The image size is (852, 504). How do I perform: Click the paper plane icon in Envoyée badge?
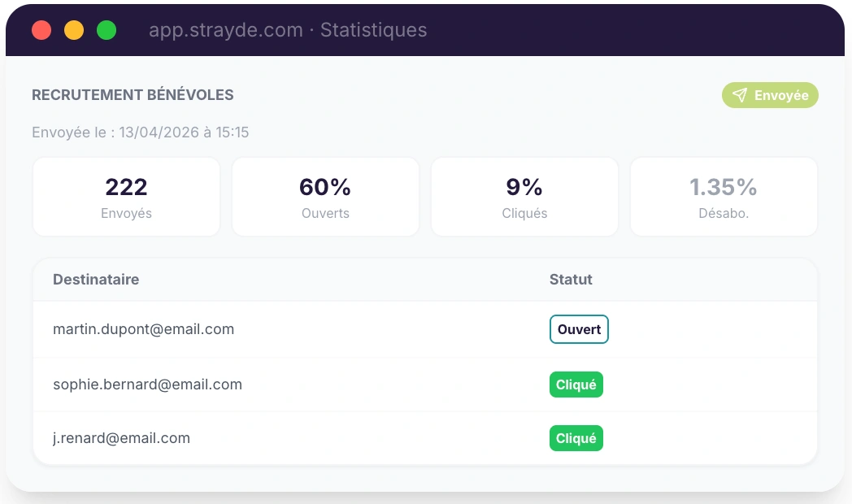click(740, 95)
